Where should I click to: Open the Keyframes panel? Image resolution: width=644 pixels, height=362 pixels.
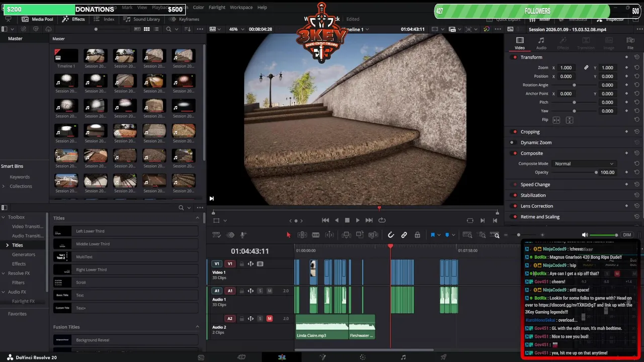pos(184,19)
